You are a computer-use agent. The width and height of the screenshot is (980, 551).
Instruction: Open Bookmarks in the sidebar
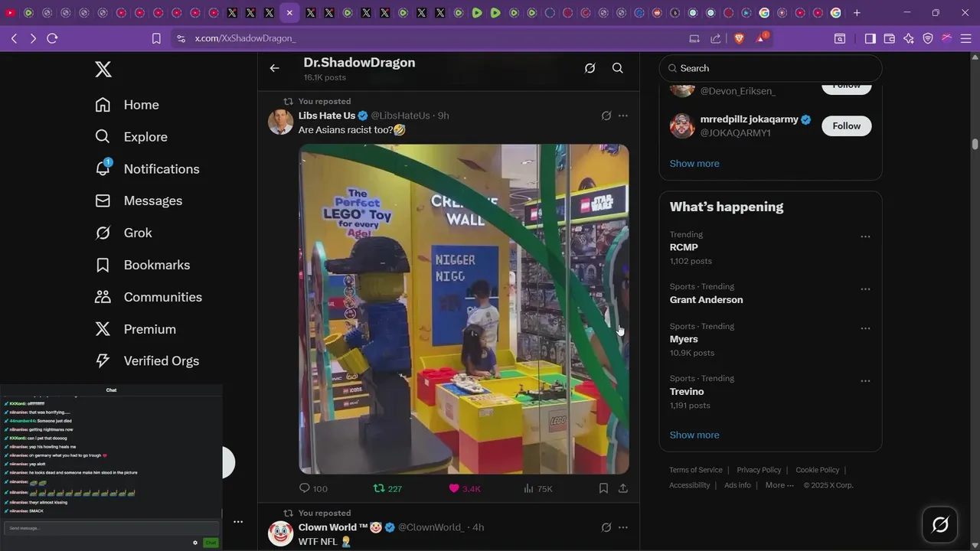142,265
